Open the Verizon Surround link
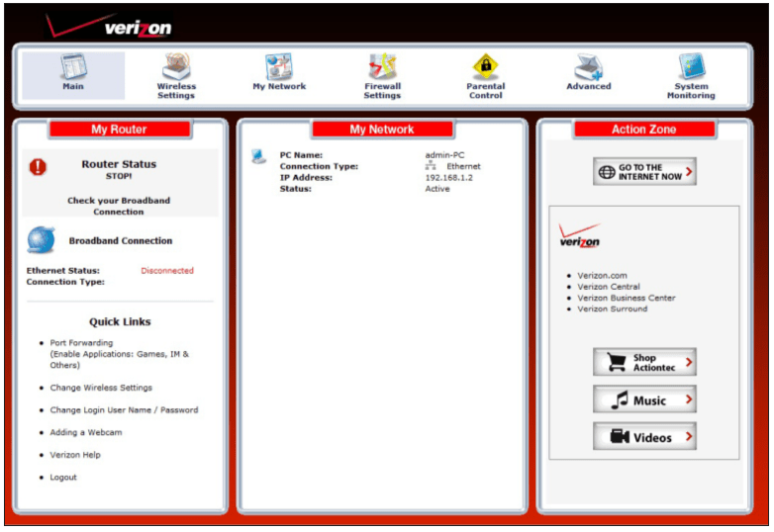Screen dimensions: 774x532 (613, 309)
